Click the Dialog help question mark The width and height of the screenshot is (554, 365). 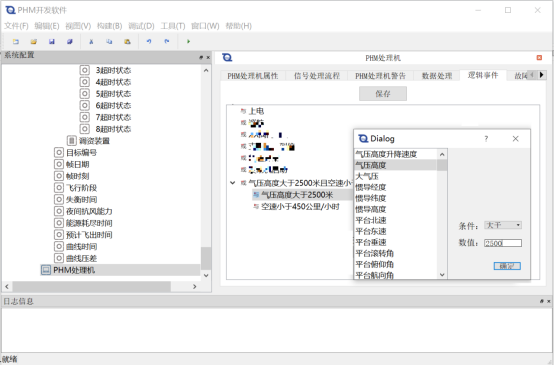tap(486, 139)
